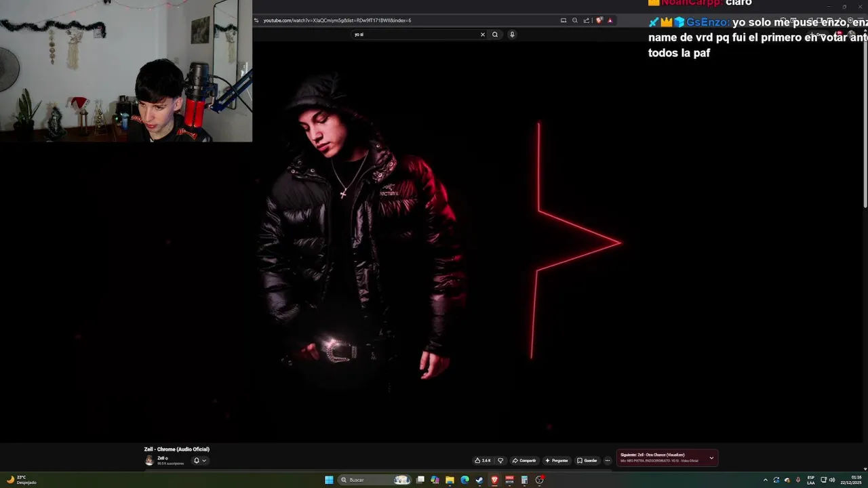
Task: Open Zell channel avatar
Action: coord(149,461)
